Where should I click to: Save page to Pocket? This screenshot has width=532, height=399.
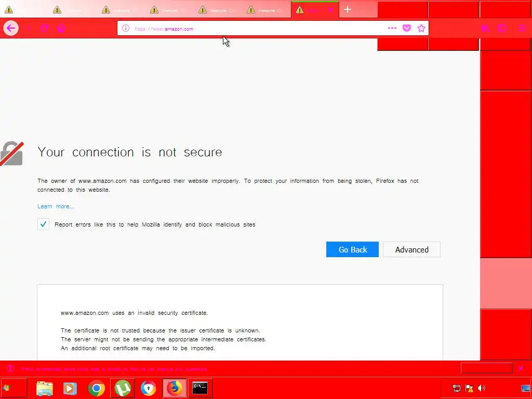pyautogui.click(x=407, y=29)
